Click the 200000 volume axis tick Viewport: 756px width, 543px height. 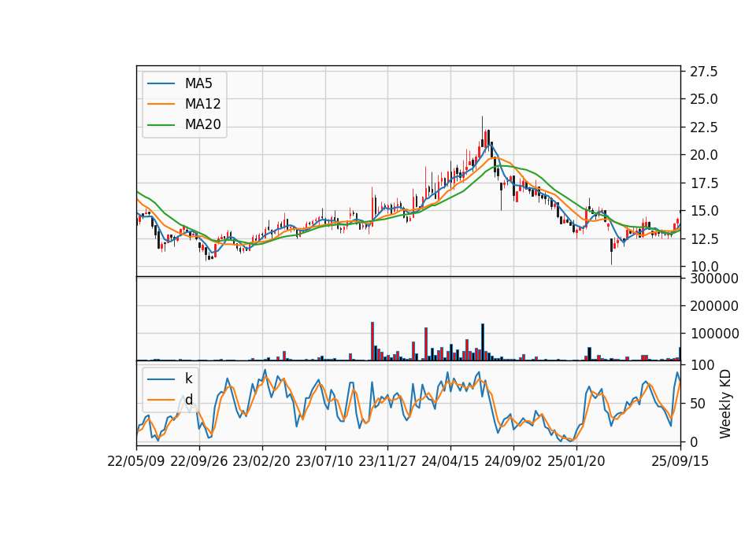(714, 306)
